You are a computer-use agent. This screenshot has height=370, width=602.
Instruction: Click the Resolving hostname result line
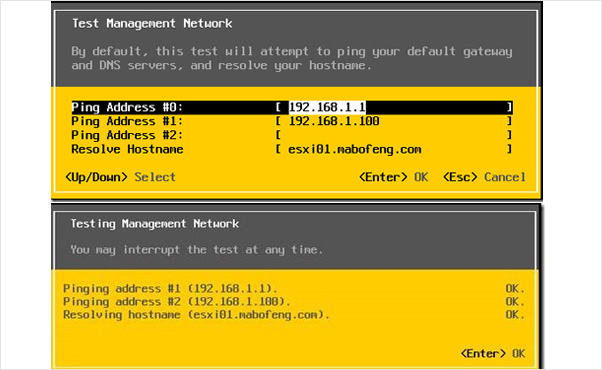tap(196, 315)
